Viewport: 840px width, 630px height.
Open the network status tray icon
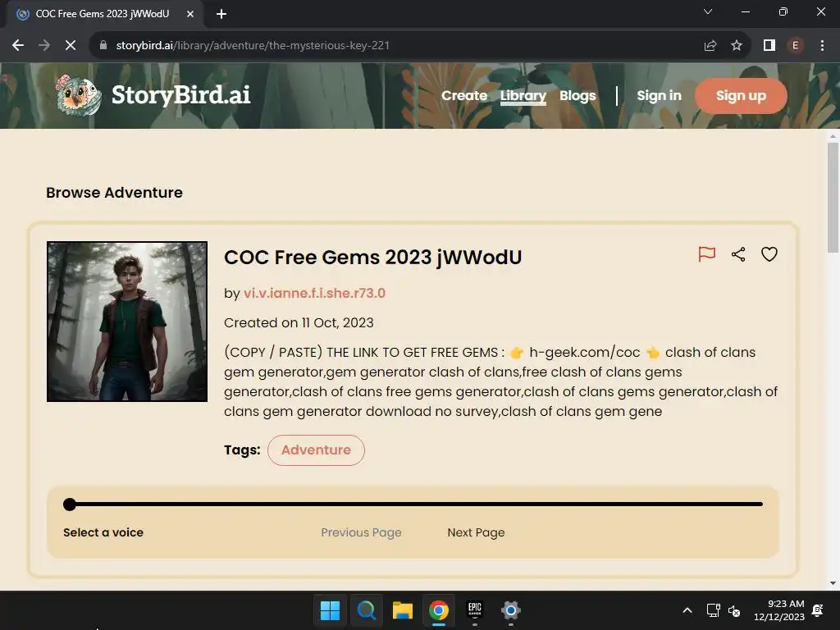click(713, 610)
